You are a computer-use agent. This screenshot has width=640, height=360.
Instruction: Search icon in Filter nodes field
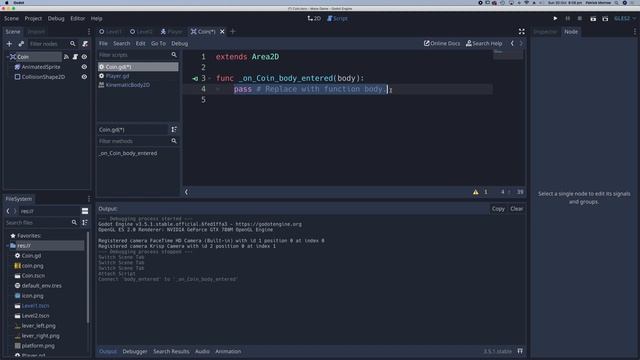point(73,44)
